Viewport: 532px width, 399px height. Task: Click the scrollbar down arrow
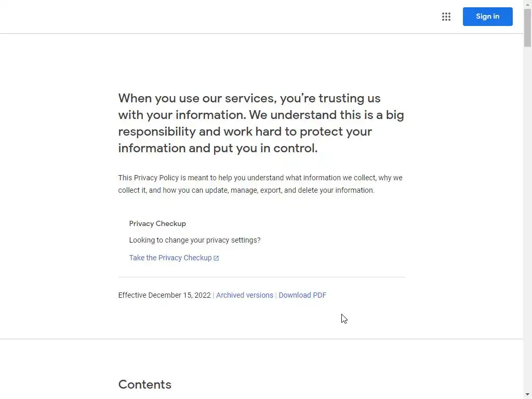coord(527,394)
